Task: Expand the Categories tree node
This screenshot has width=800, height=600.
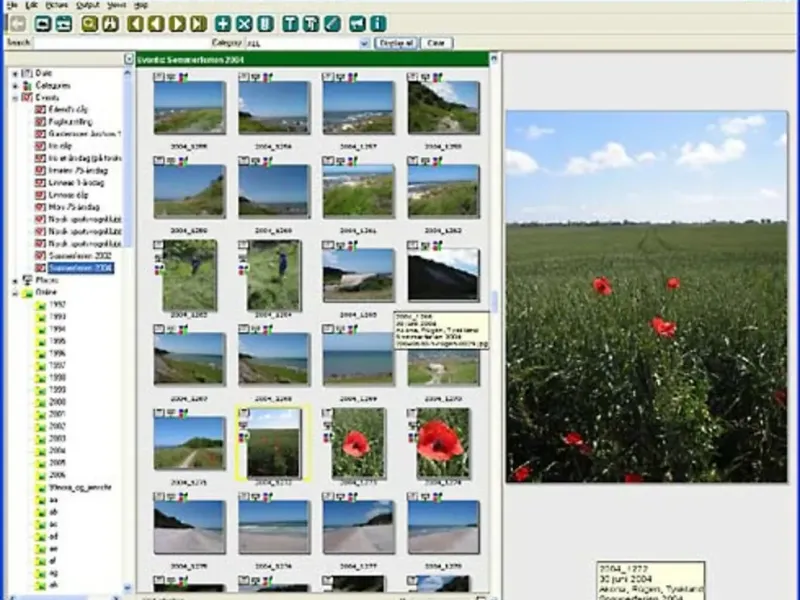Action: pyautogui.click(x=15, y=86)
